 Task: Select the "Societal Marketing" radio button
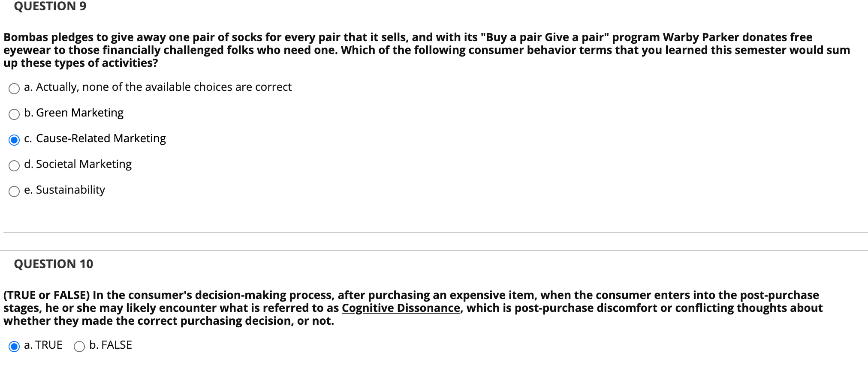(x=14, y=166)
